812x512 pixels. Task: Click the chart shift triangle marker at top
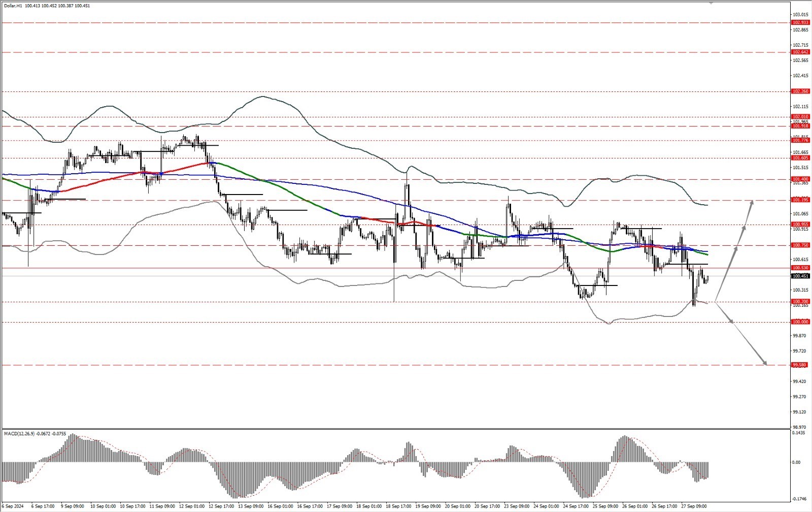coord(711,2)
